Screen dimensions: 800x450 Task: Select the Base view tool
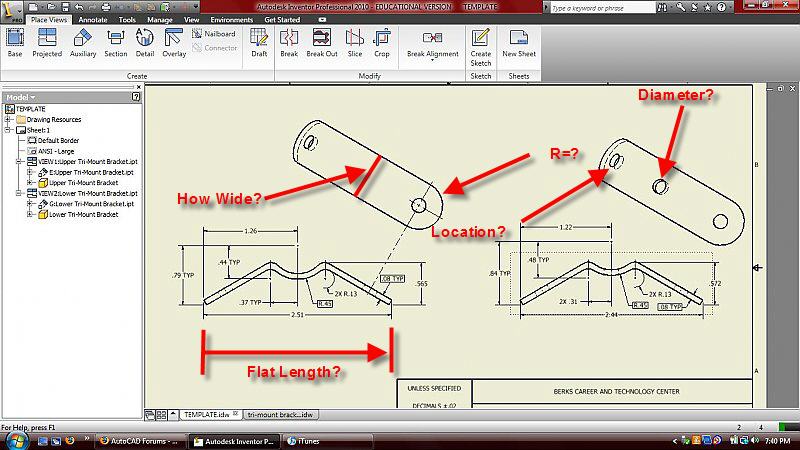click(x=15, y=43)
